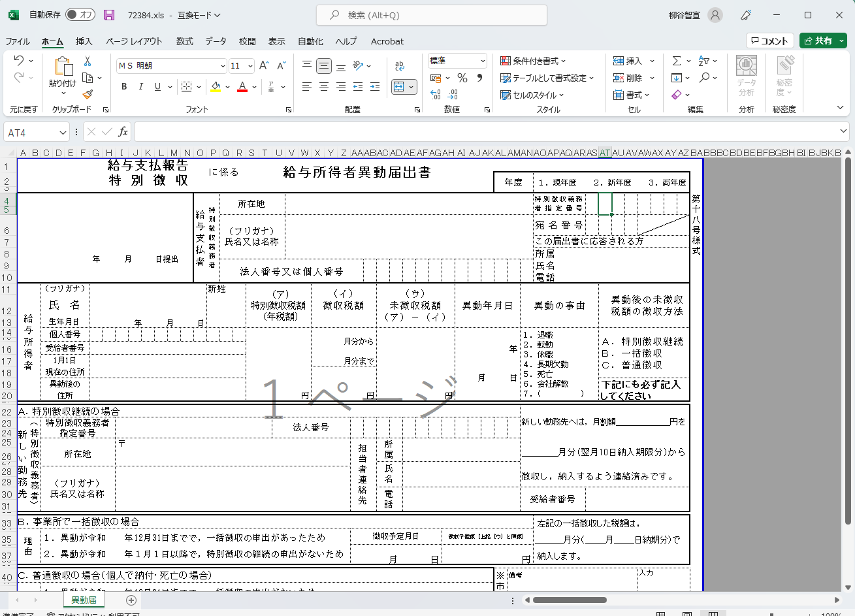Open the 条件付き書式 dropdown
The image size is (855, 616).
(x=534, y=61)
